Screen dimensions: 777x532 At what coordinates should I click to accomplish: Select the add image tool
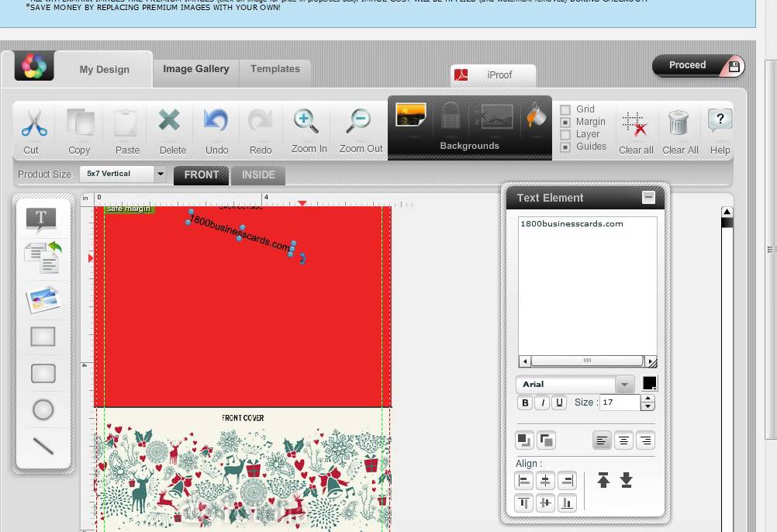[43, 299]
